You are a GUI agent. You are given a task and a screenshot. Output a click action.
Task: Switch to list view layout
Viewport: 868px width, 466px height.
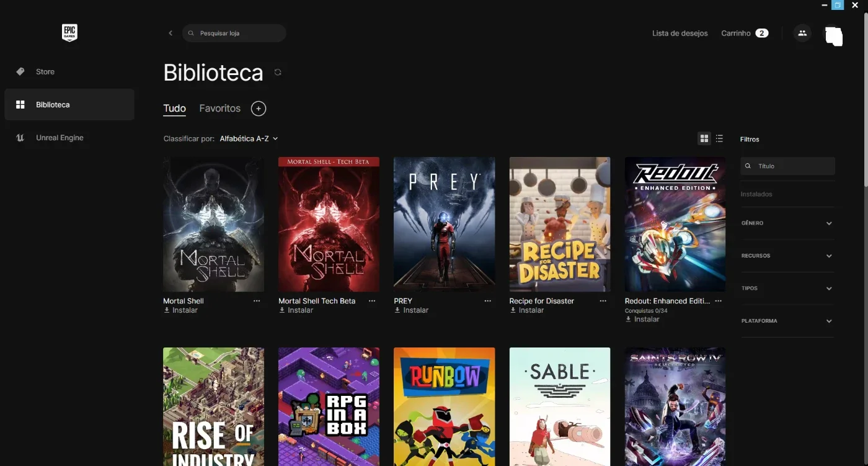[x=719, y=138]
